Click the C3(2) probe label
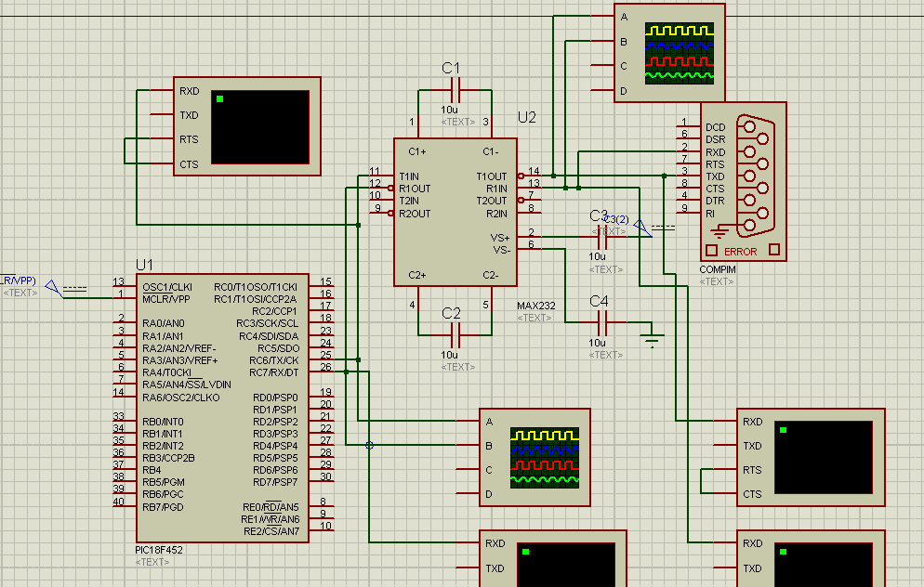 coord(615,219)
